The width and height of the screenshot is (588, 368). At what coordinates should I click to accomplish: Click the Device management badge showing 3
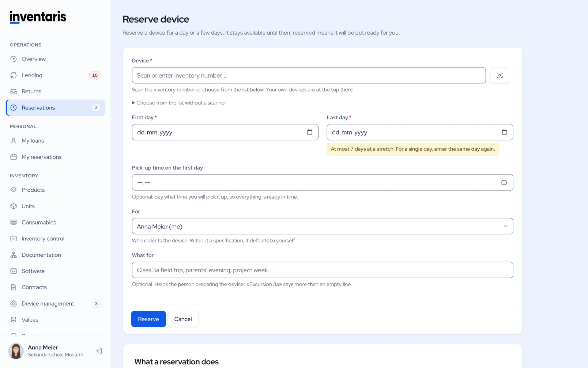pyautogui.click(x=96, y=304)
